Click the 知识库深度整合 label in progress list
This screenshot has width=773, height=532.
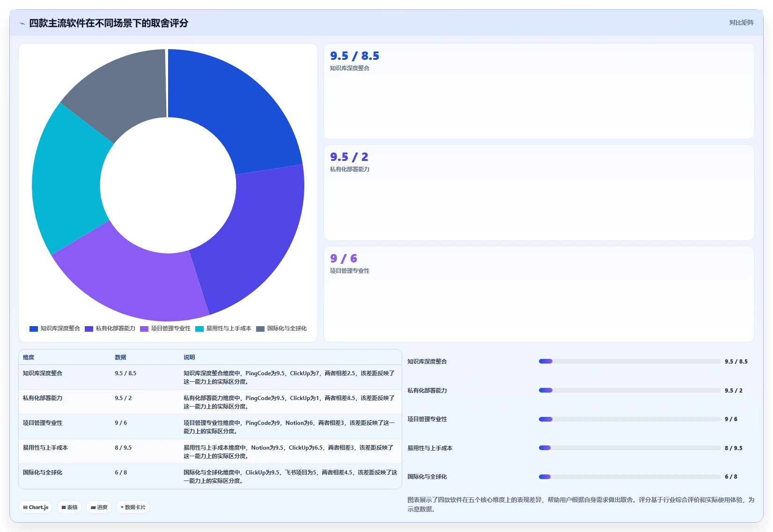tap(427, 362)
